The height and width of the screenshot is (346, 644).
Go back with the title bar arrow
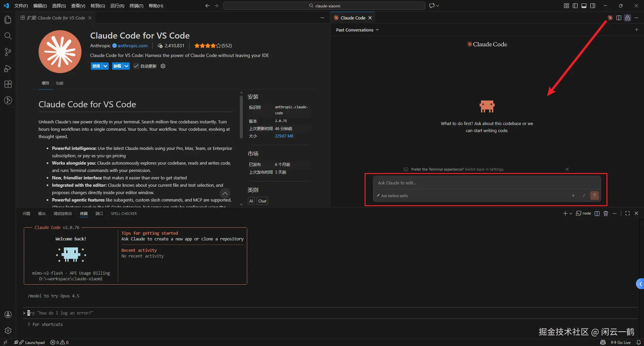(x=207, y=6)
